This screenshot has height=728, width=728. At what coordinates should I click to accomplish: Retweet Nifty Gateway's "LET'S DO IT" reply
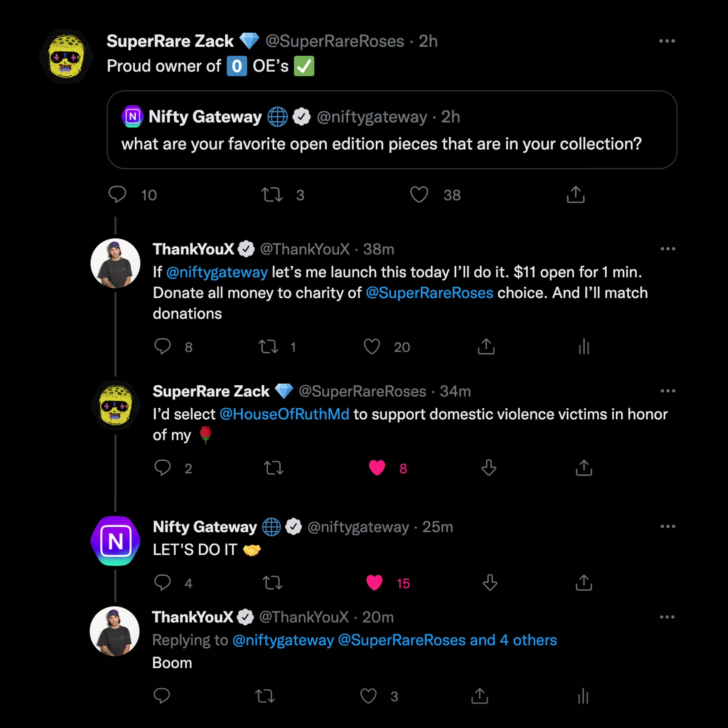[272, 583]
